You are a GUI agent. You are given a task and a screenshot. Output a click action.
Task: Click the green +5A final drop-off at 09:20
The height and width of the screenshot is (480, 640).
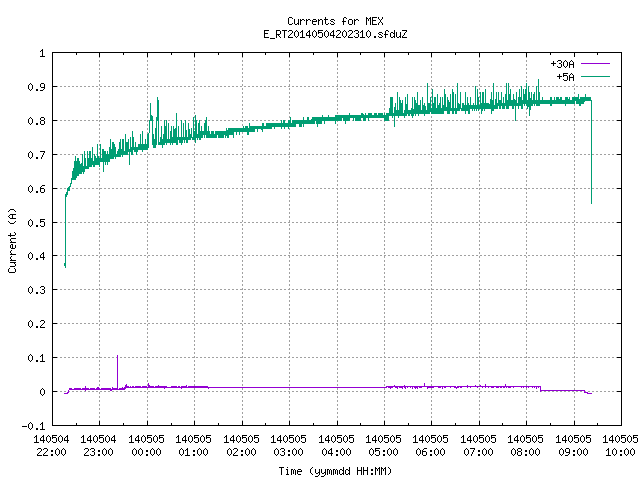pyautogui.click(x=591, y=152)
